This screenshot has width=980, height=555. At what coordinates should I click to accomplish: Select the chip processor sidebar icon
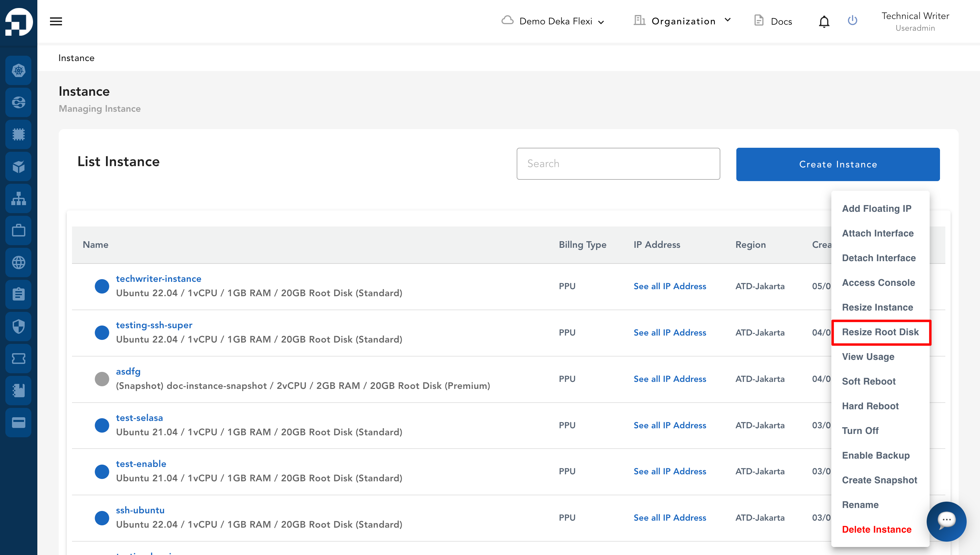(18, 134)
